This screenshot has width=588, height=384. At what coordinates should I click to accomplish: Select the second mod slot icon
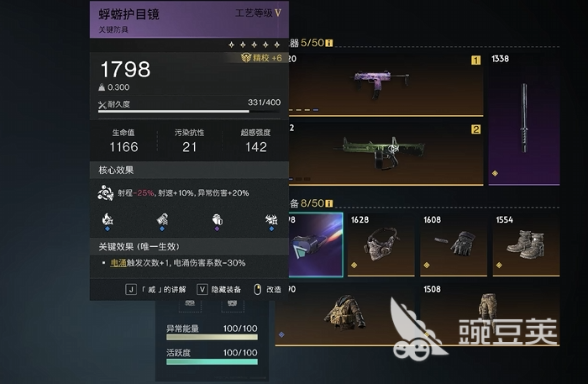click(162, 219)
